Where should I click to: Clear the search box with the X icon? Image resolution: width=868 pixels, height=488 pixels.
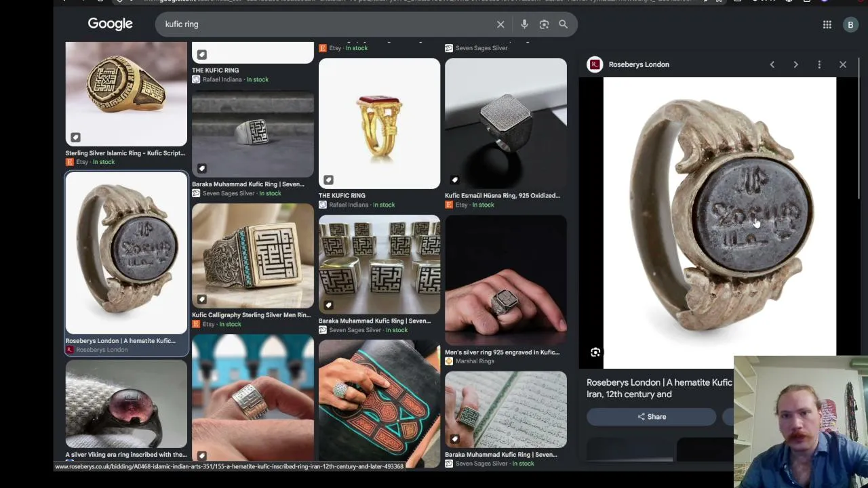point(500,24)
